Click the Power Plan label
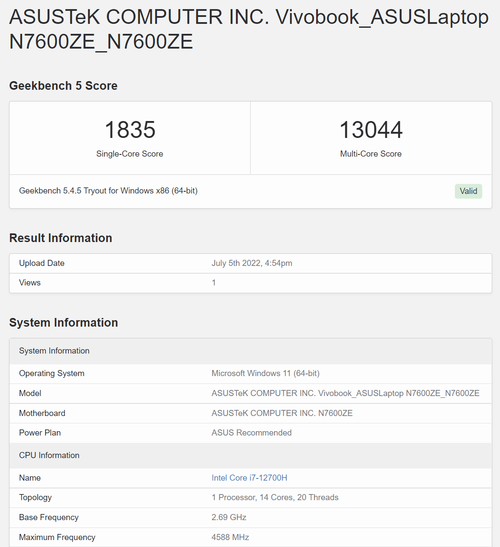 pos(40,433)
